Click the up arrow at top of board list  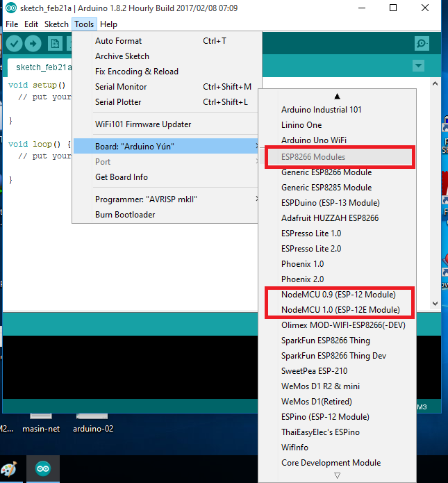click(337, 97)
